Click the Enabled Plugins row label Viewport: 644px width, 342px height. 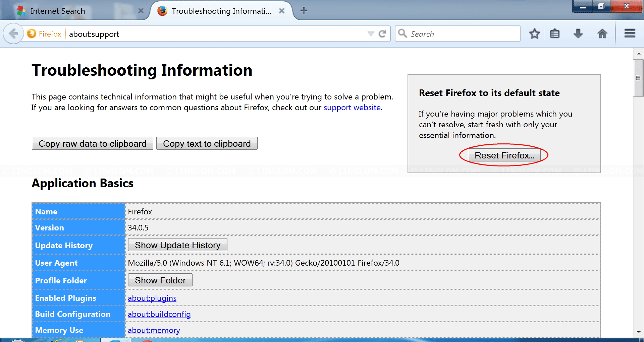coord(66,298)
